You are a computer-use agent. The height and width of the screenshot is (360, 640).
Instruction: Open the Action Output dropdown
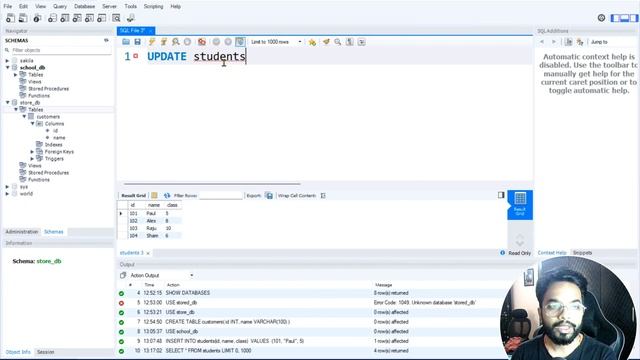click(x=162, y=276)
